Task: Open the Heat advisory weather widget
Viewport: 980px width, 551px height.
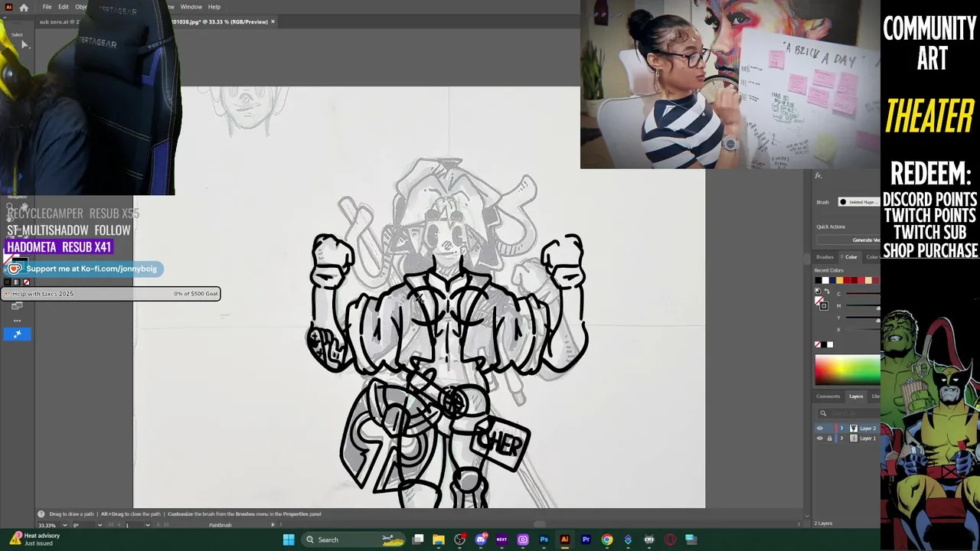Action: pos(34,539)
